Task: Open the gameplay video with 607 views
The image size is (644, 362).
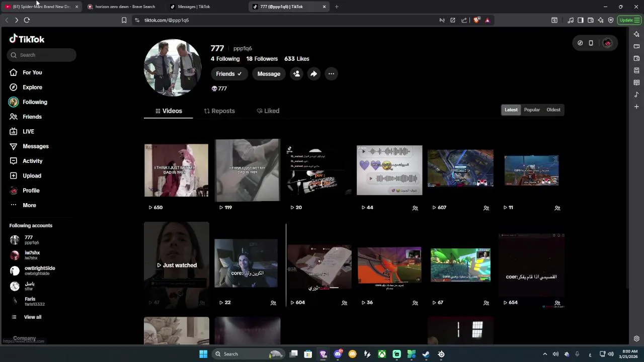Action: (x=460, y=170)
